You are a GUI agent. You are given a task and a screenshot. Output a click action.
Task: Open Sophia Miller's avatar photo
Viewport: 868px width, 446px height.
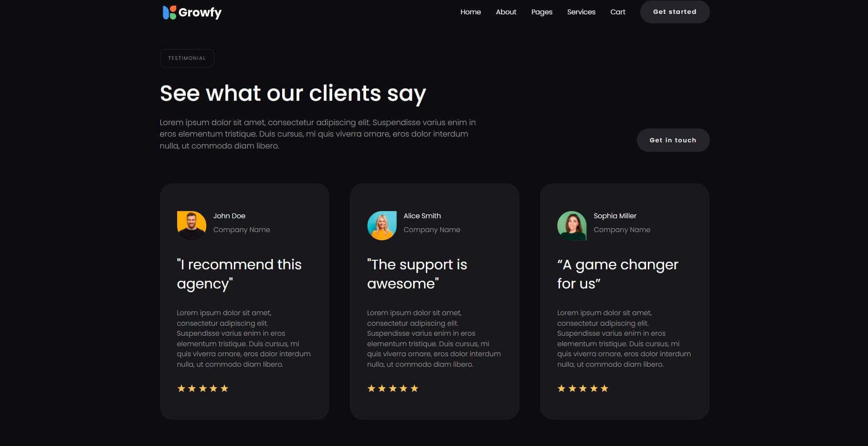tap(572, 225)
